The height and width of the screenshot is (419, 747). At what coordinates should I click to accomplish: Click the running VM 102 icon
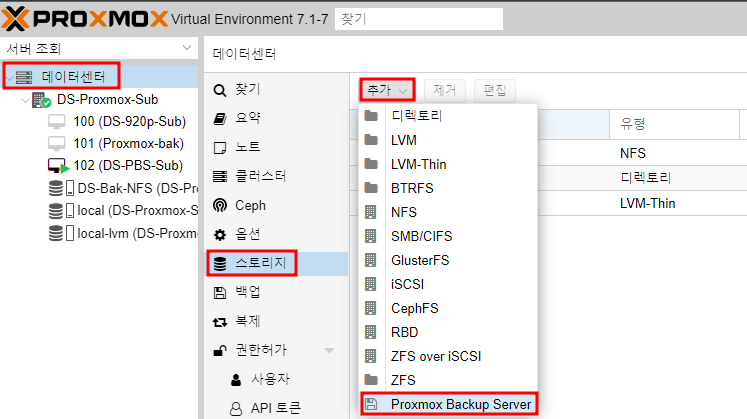[x=58, y=166]
